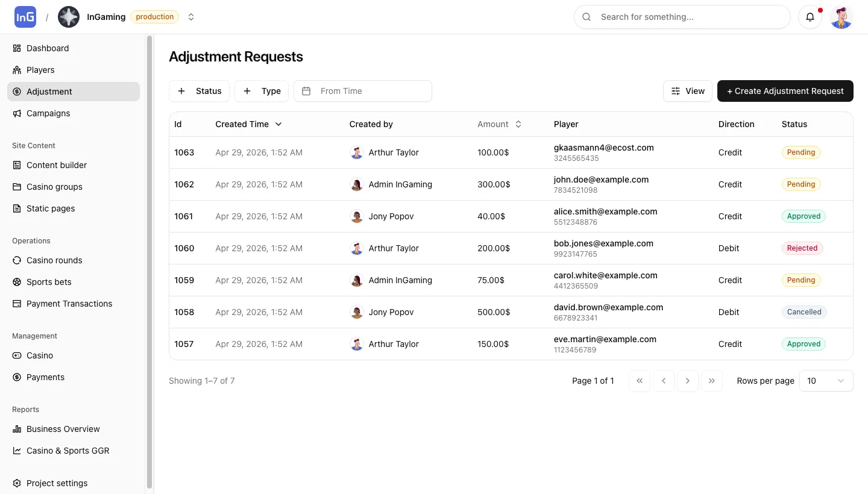Open Payment Transactions from Operations
The width and height of the screenshot is (868, 494).
click(x=69, y=304)
